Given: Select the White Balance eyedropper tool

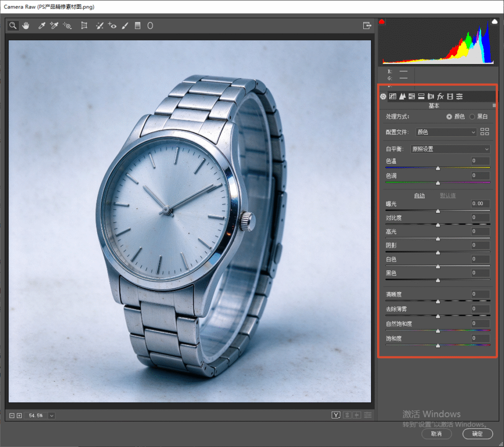Looking at the screenshot, I should coord(41,26).
